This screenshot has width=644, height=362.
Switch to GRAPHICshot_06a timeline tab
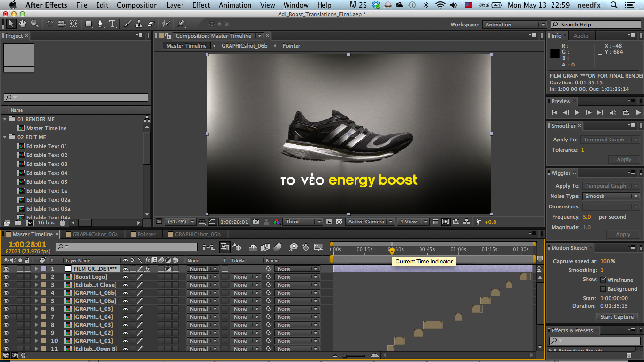point(95,234)
